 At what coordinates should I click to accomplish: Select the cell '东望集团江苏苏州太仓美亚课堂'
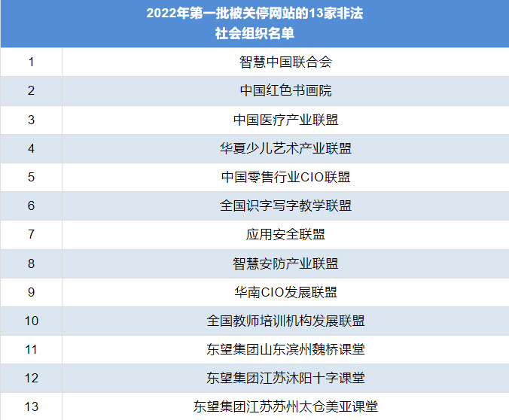[x=285, y=406]
